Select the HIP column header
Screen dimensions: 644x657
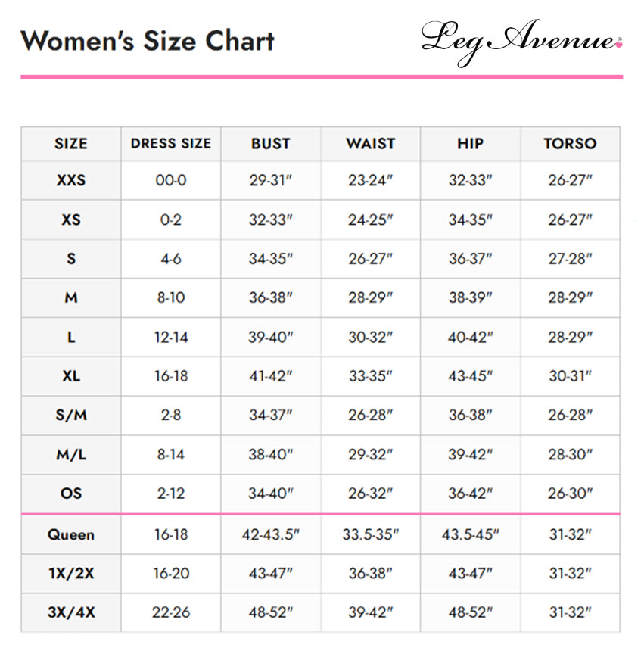[x=470, y=144]
